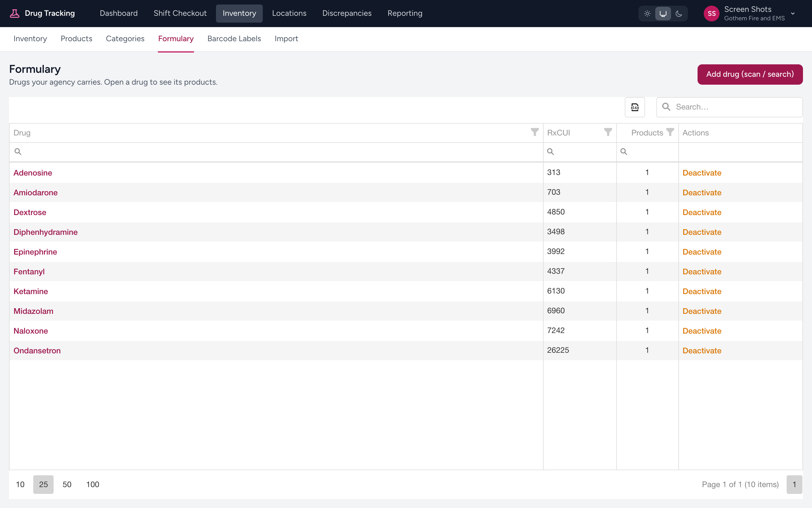Click the Drug column filter row search icon
812x508 pixels.
point(18,152)
